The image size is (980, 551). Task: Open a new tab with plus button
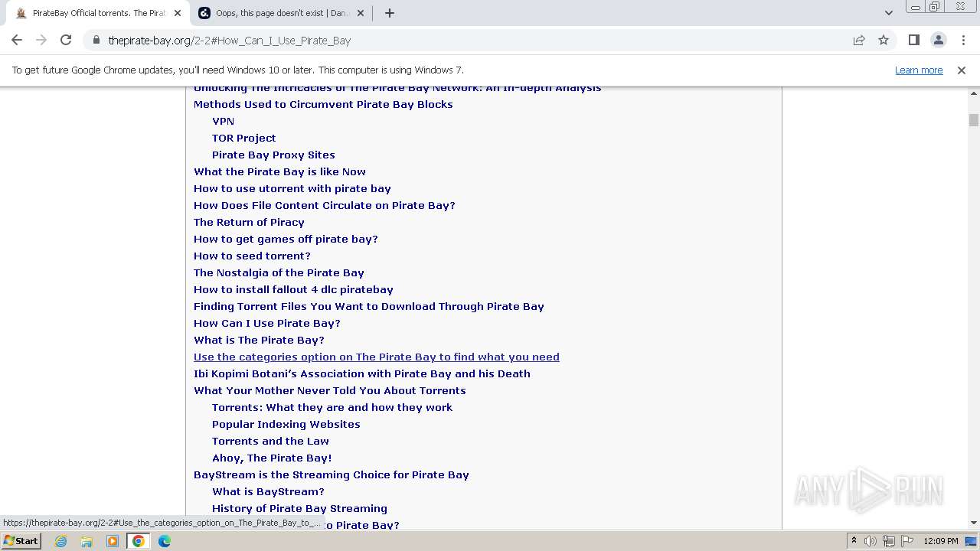pyautogui.click(x=390, y=13)
